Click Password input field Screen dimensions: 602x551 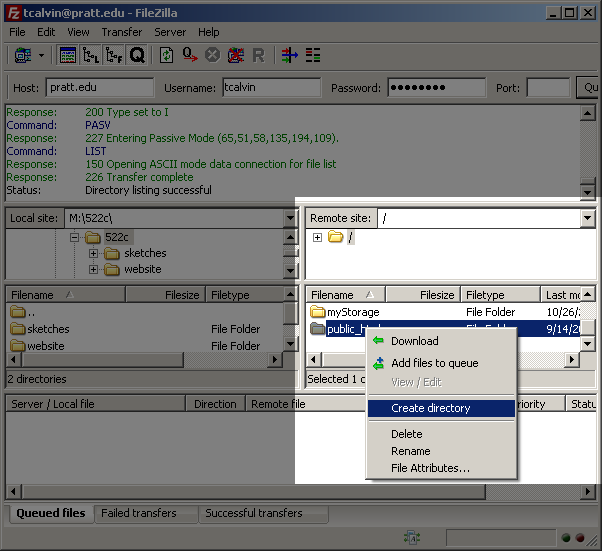click(437, 88)
